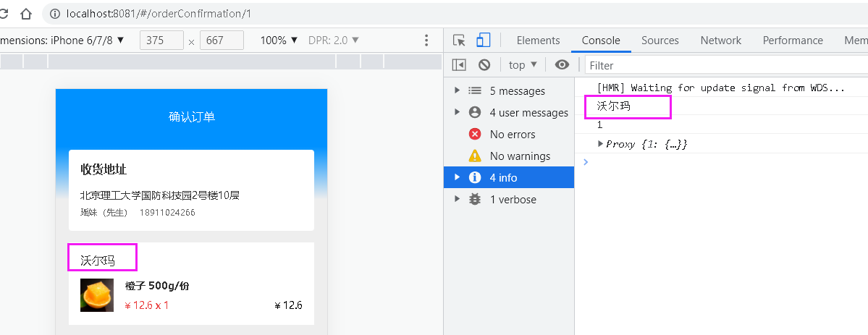Open the device dimensions dropdown
Image resolution: width=868 pixels, height=335 pixels.
62,41
